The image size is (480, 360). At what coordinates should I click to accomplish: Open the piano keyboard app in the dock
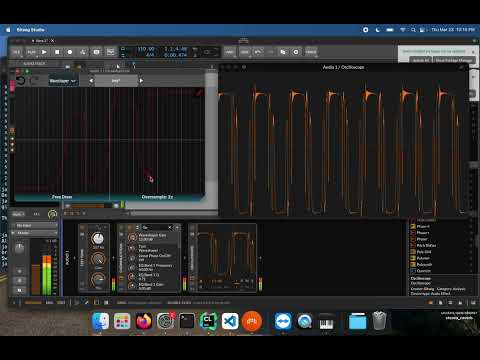(326, 321)
